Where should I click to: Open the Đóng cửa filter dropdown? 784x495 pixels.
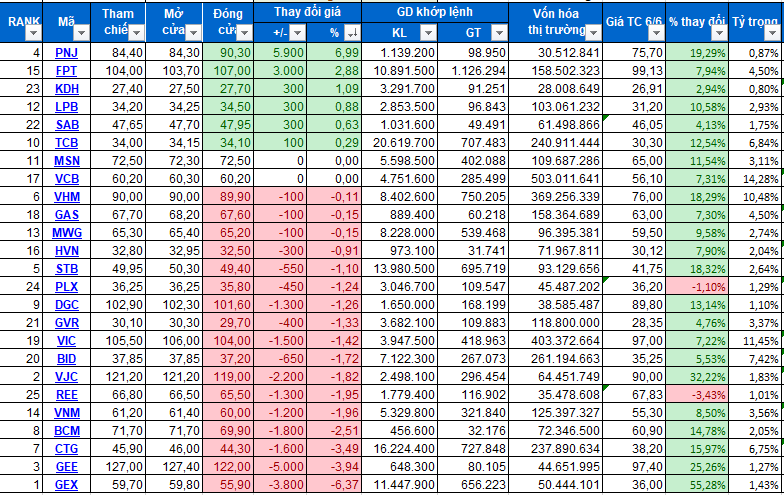pyautogui.click(x=244, y=33)
